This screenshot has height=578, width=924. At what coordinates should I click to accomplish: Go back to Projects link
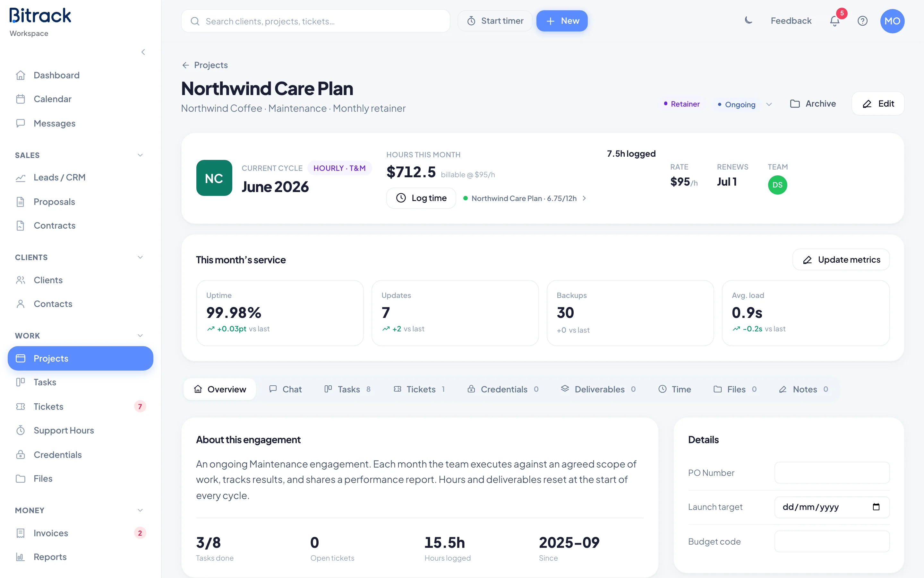pyautogui.click(x=205, y=65)
